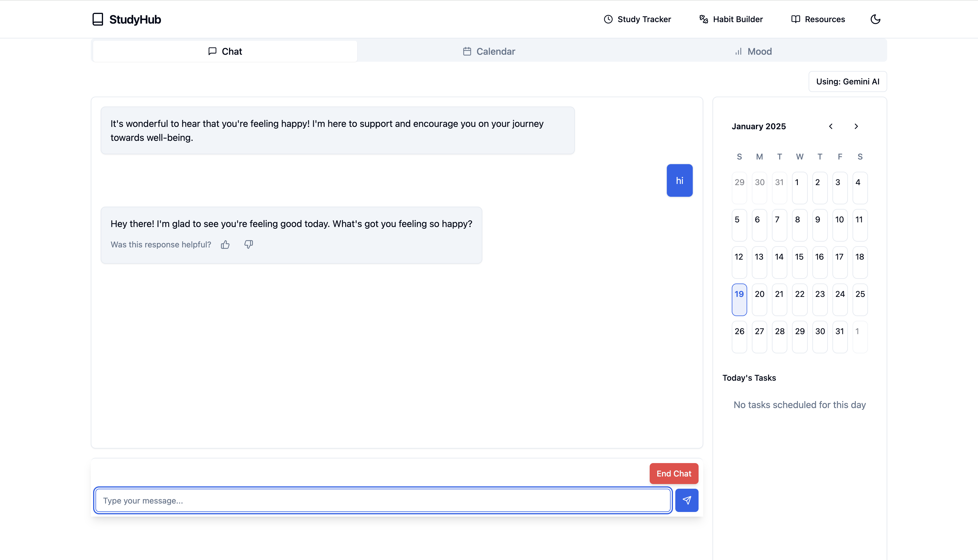Go to next month in calendar
This screenshot has width=978, height=560.
(856, 127)
